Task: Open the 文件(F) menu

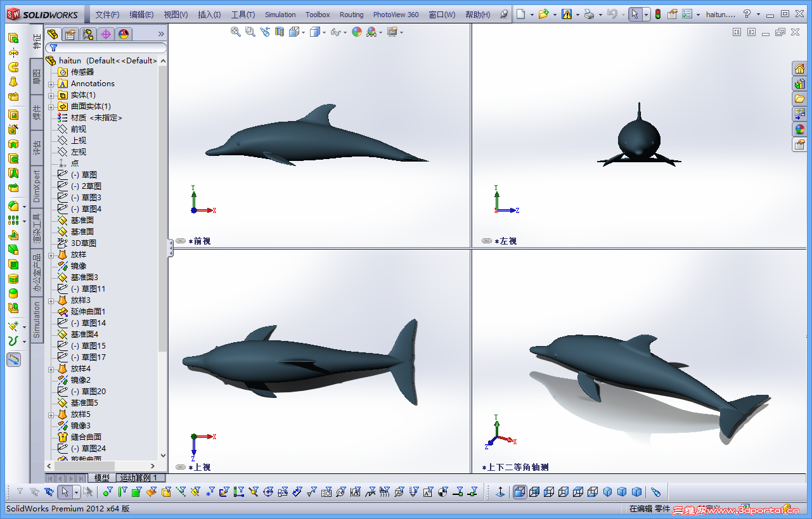Action: [107, 15]
